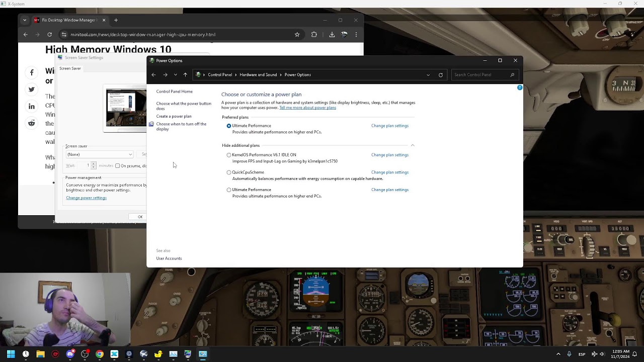Reload the minitool page in Chrome
The height and width of the screenshot is (362, 644).
tap(49, 35)
